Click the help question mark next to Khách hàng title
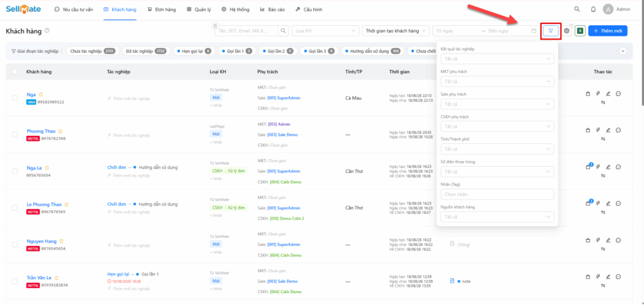 pos(47,31)
